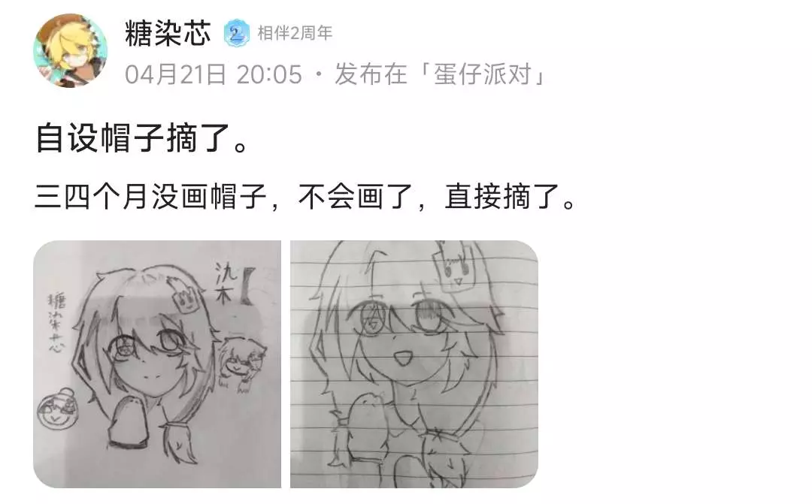The image size is (812, 504).
Task: Click the round egg doodle in left sketch
Action: 57,410
